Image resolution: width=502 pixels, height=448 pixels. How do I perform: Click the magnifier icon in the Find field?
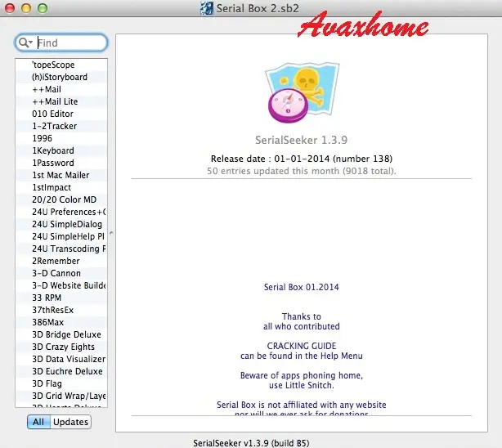coord(24,43)
